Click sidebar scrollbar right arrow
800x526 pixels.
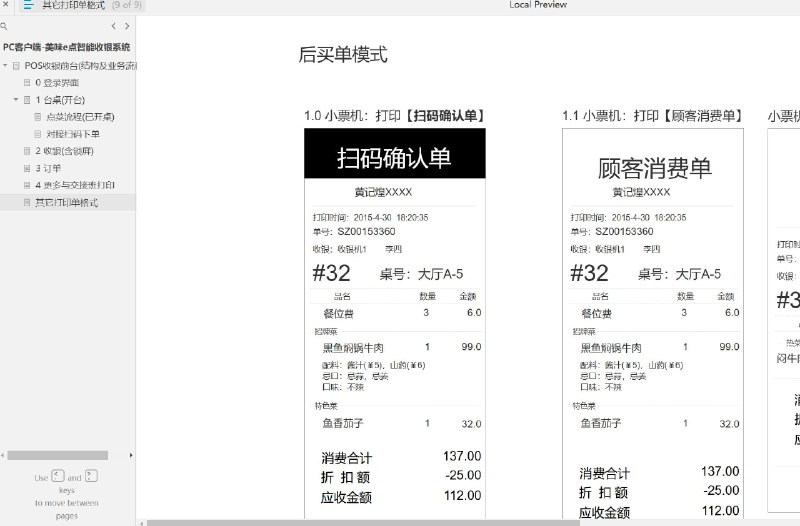[x=131, y=455]
